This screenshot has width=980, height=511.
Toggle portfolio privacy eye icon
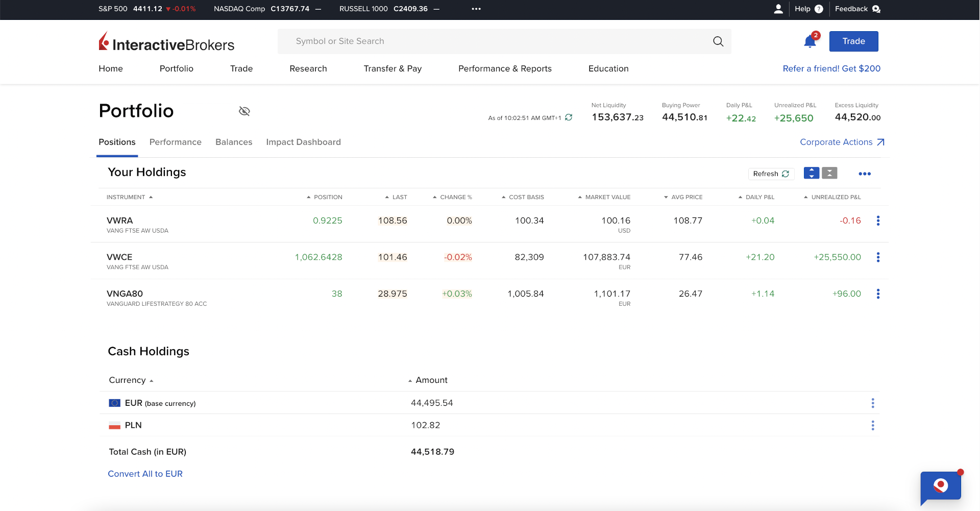coord(244,111)
